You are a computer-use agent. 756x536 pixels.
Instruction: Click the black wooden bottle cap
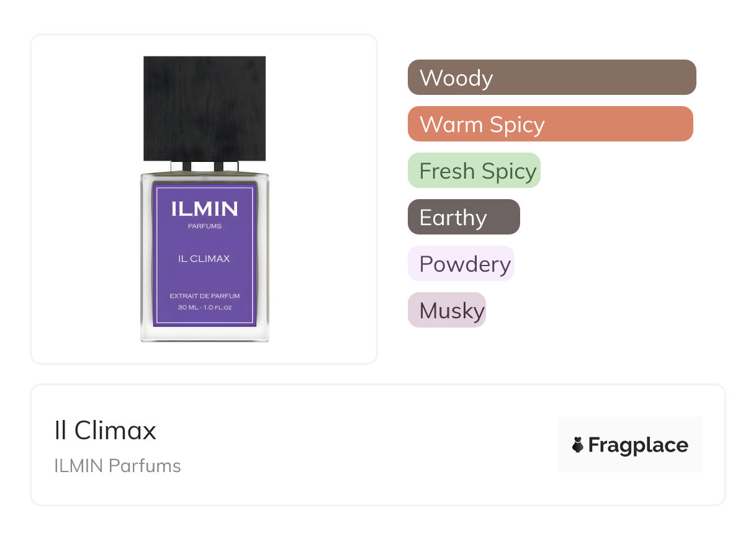click(204, 108)
